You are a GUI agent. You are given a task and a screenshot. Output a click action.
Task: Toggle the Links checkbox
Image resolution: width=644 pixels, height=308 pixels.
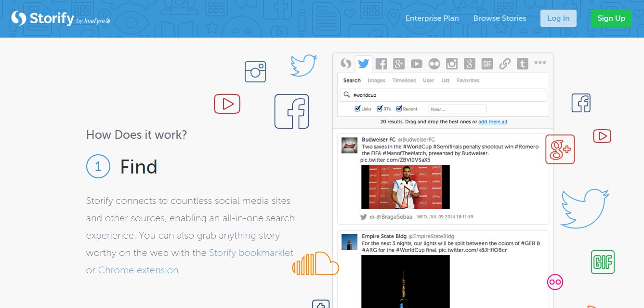point(358,109)
